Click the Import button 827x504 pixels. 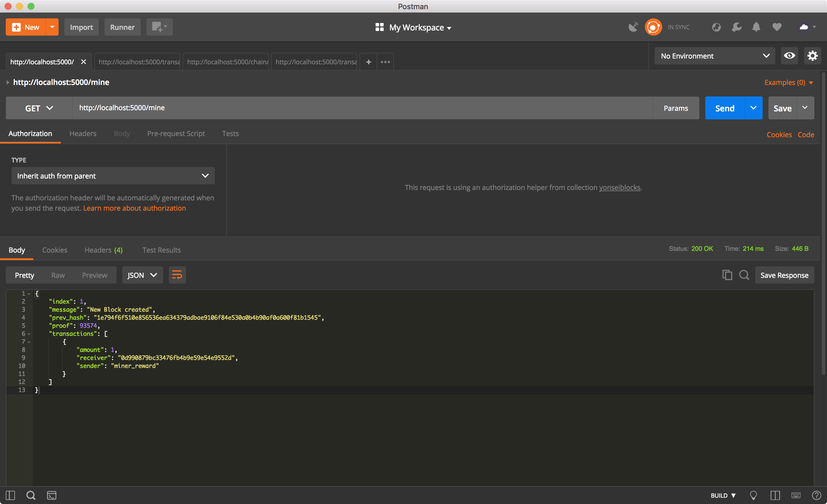[81, 27]
